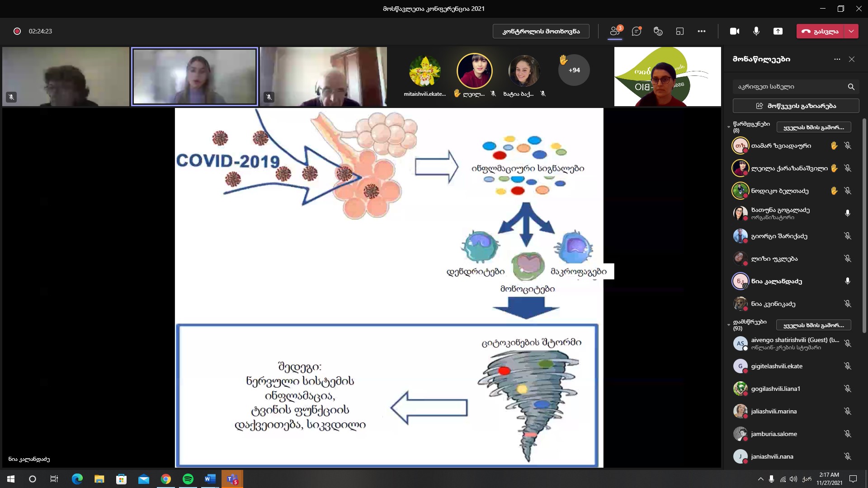868x488 pixels.
Task: Close the participants side panel
Action: [x=852, y=59]
